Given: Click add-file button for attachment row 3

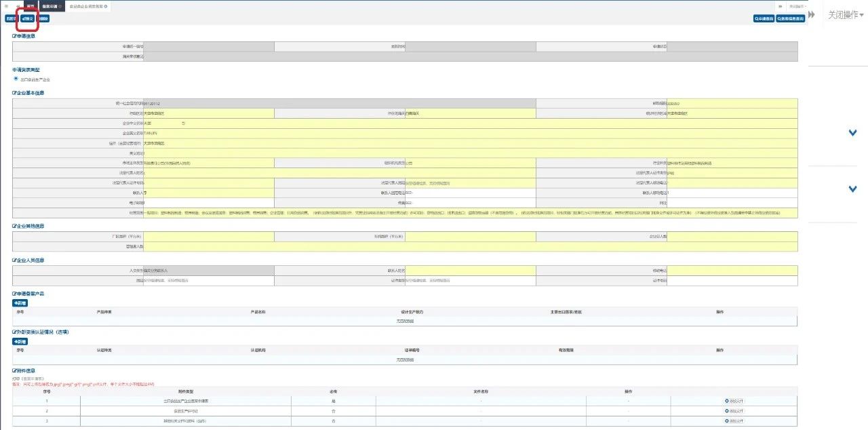Looking at the screenshot, I should coord(734,421).
